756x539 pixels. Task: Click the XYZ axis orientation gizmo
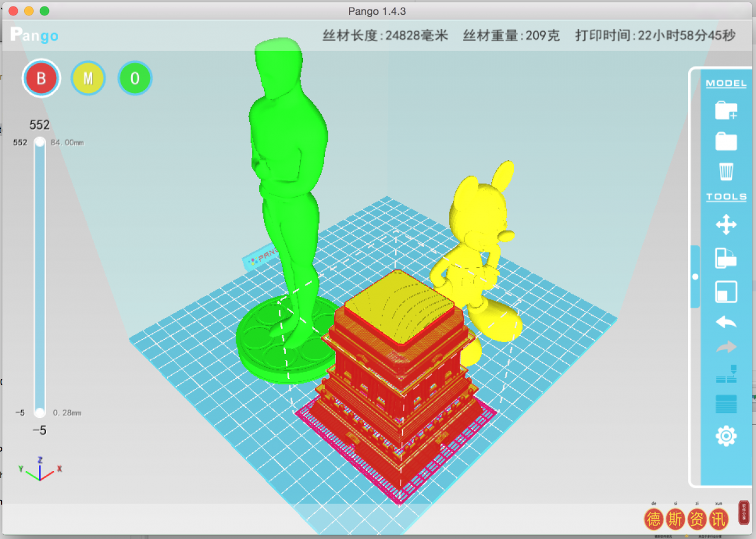pos(40,468)
